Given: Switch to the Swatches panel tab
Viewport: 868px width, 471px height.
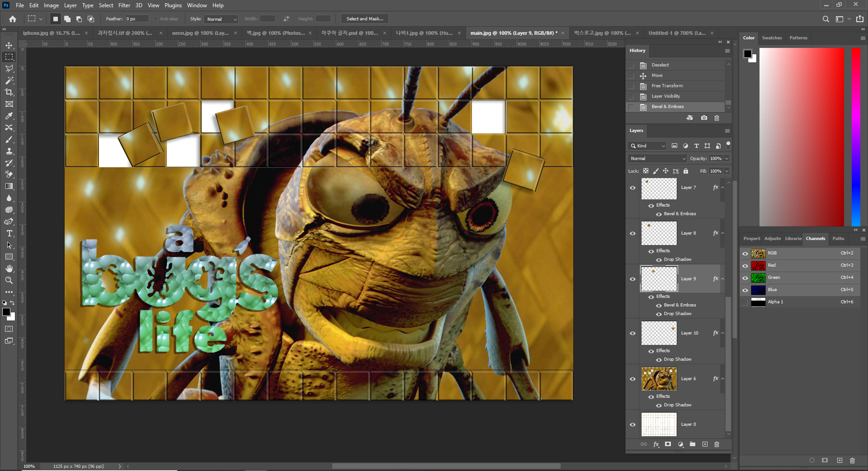Looking at the screenshot, I should [x=772, y=38].
